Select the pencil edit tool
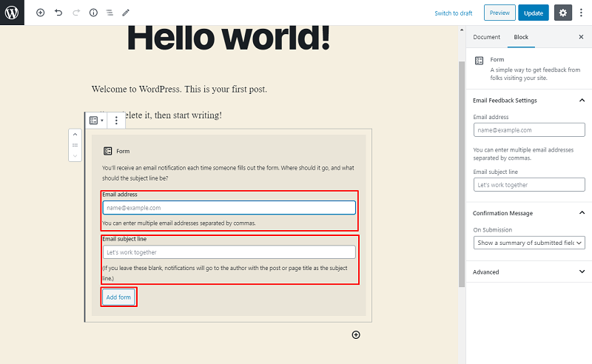 pyautogui.click(x=126, y=13)
